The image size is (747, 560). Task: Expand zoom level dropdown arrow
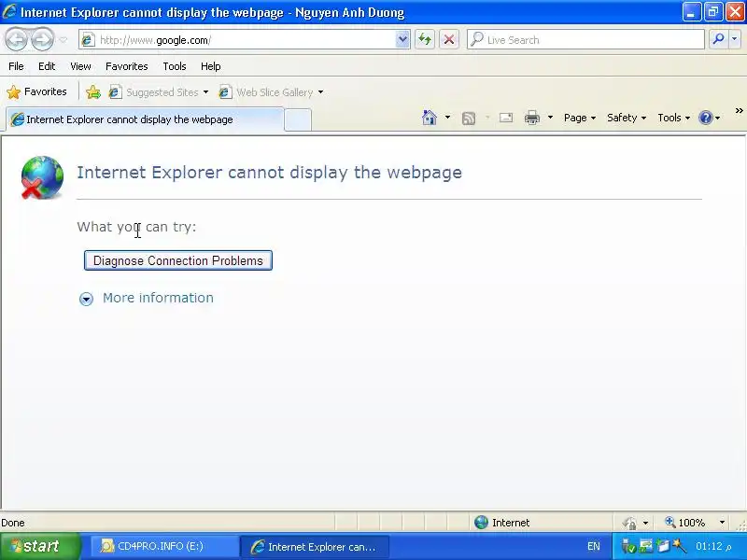(x=722, y=523)
